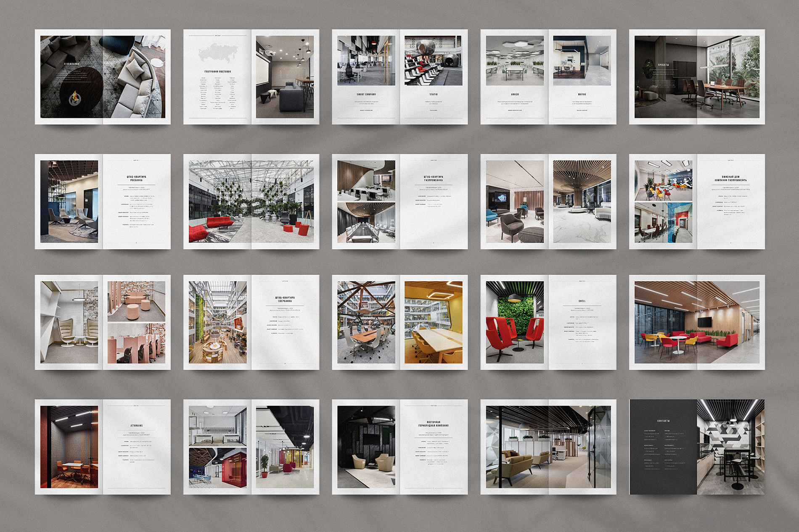Click the 'О компании' heading on the first spread
The width and height of the screenshot is (799, 532).
pyautogui.click(x=71, y=64)
